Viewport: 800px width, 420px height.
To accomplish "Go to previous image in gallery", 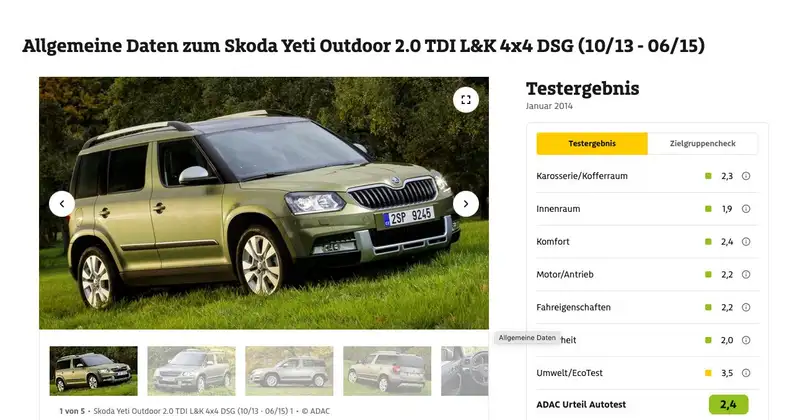I will (x=62, y=204).
